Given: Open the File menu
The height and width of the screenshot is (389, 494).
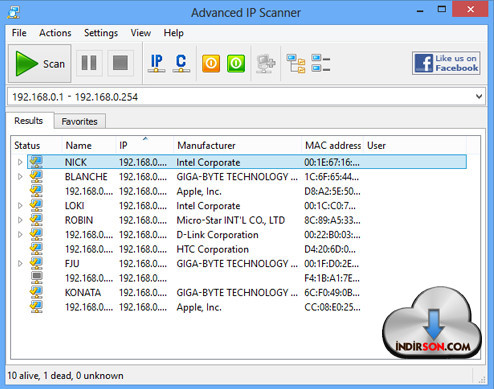Looking at the screenshot, I should [19, 33].
